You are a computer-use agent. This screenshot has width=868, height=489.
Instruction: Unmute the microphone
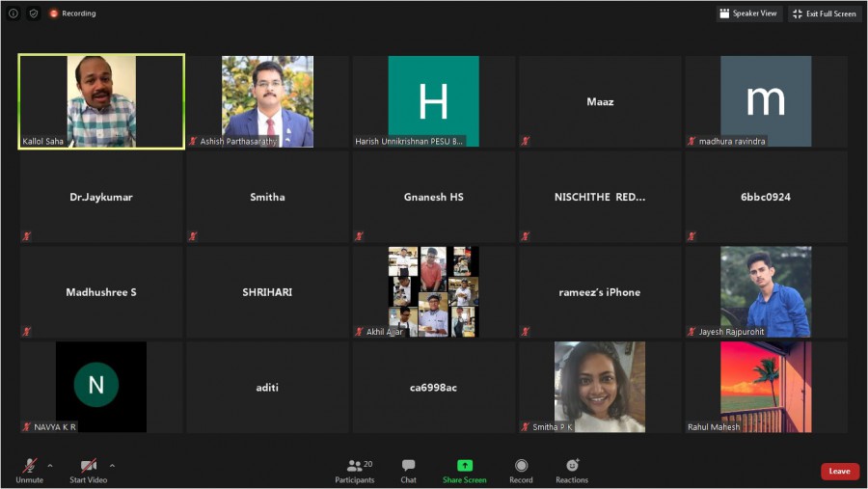click(29, 471)
